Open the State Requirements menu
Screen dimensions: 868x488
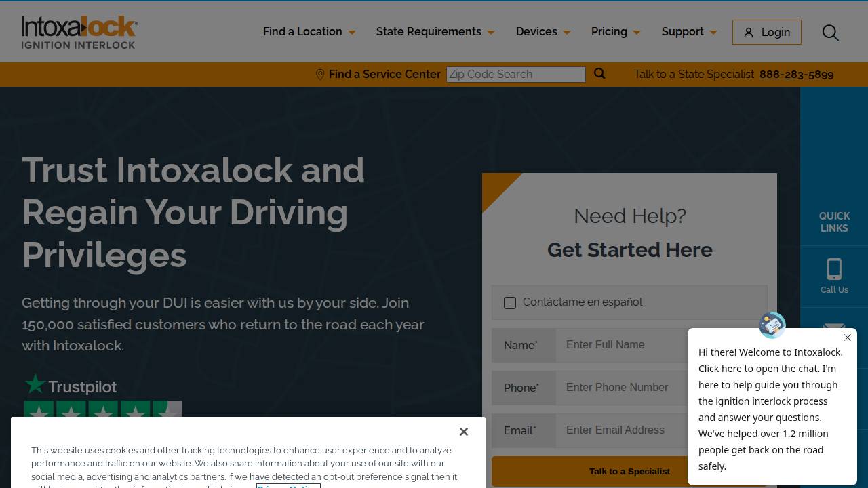click(x=429, y=31)
